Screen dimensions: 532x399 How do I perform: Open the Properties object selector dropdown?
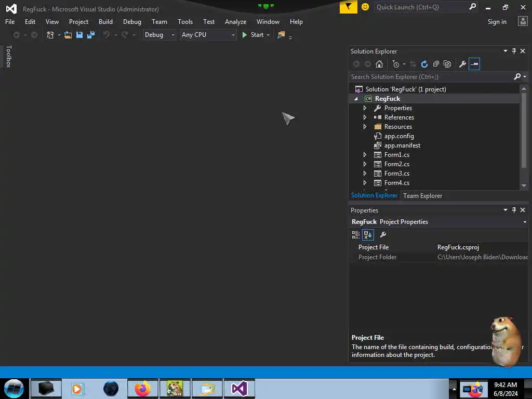tap(525, 222)
